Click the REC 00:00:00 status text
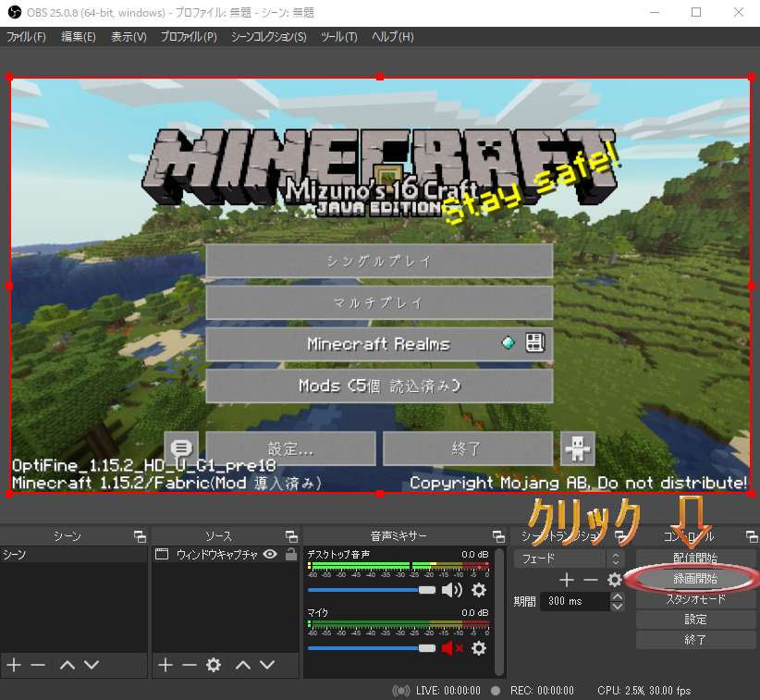Viewport: 760px width, 700px height. pyautogui.click(x=542, y=691)
